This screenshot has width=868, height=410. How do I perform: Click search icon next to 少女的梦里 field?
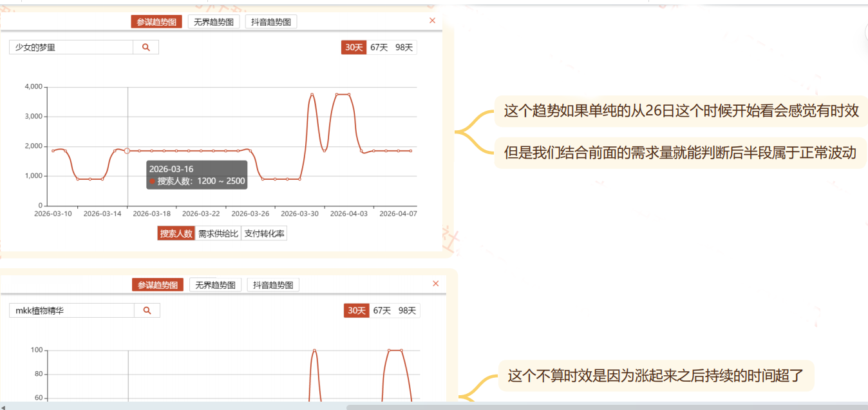click(146, 47)
